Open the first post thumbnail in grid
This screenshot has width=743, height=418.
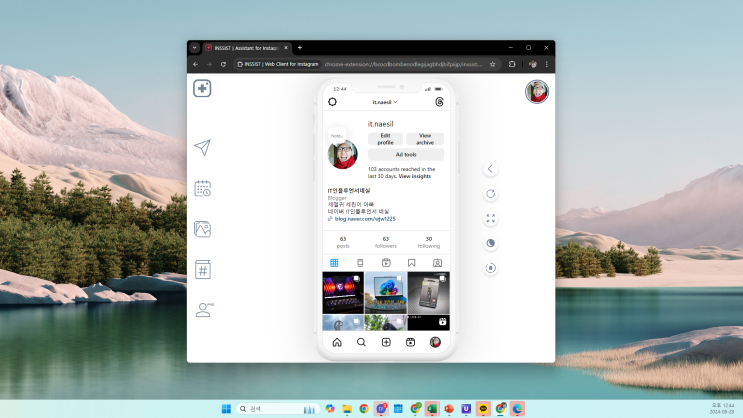342,292
